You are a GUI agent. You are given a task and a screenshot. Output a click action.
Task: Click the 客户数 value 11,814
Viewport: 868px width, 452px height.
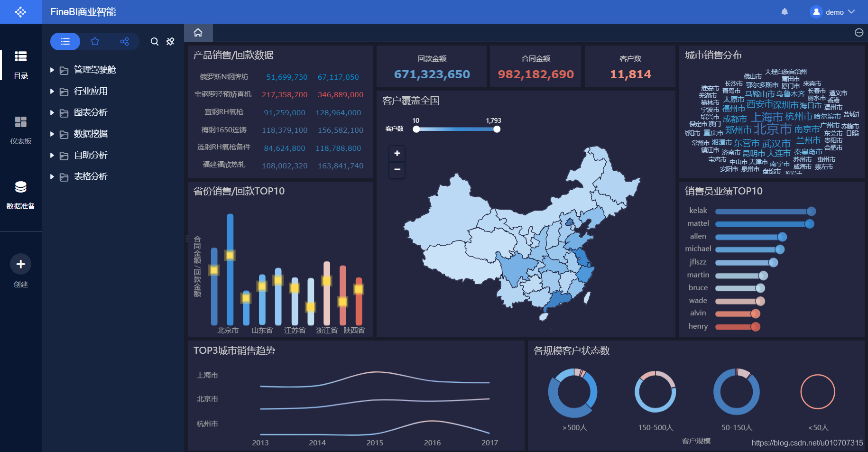(x=630, y=74)
